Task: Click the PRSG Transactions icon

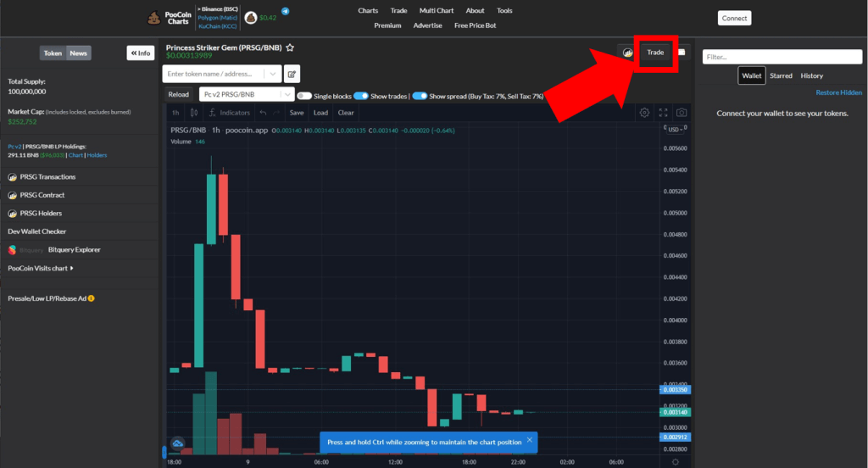Action: coord(12,177)
